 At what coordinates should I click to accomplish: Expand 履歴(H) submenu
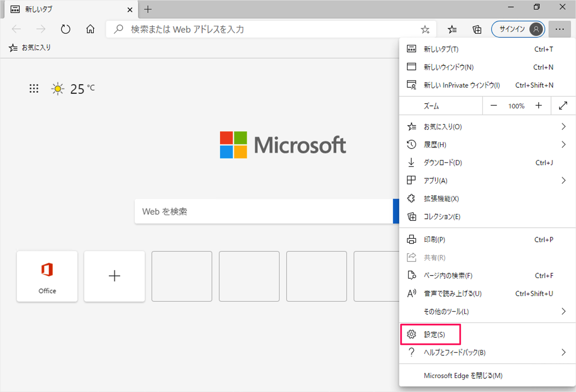(487, 145)
